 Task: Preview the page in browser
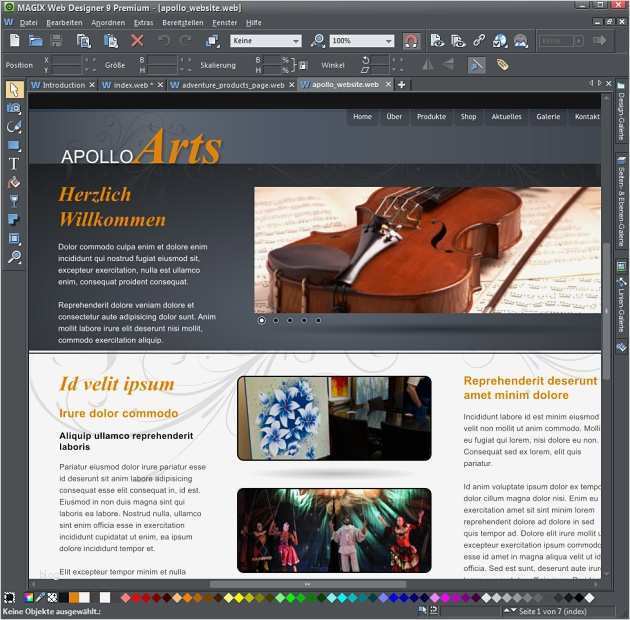point(437,41)
